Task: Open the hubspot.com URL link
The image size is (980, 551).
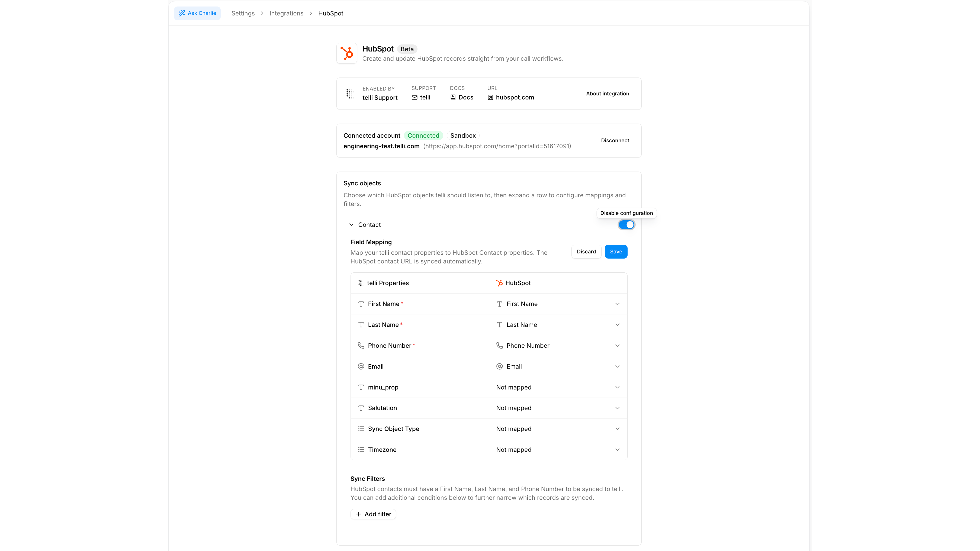Action: point(510,97)
